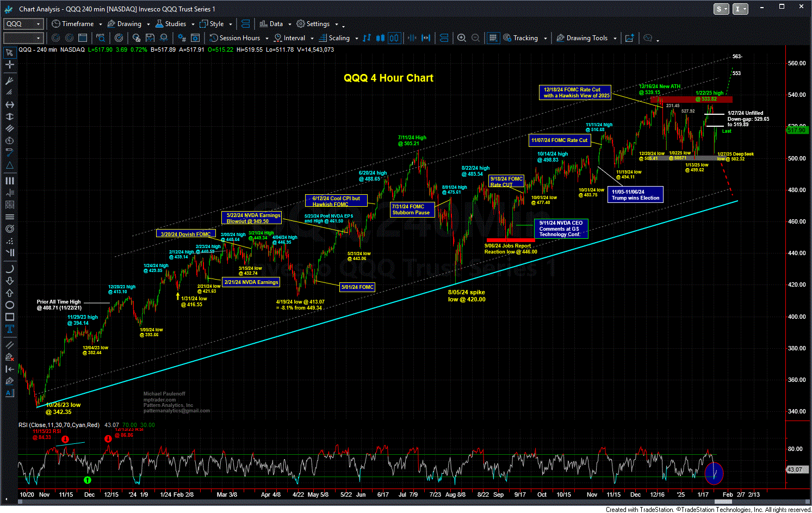Toggle hollow candlestick chart style
Viewport: 812px width, 513px height.
(x=394, y=38)
